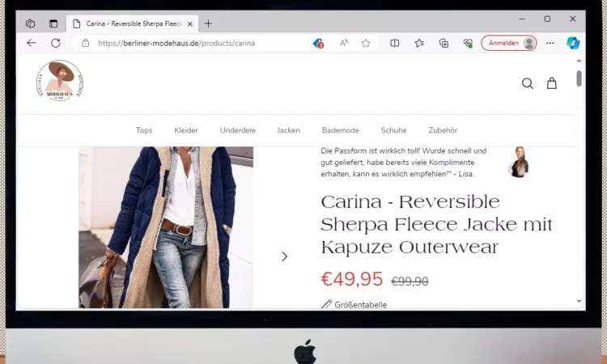This screenshot has width=607, height=364.
Task: Open Browser Essentials heart icon
Action: click(468, 43)
